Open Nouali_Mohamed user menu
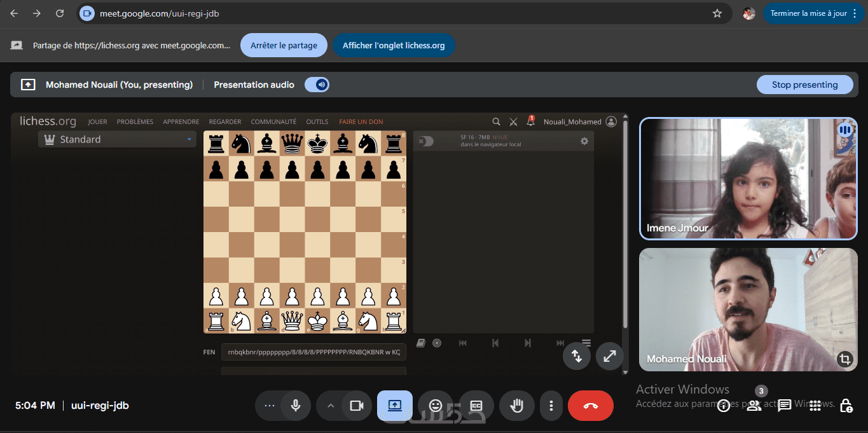Image resolution: width=868 pixels, height=433 pixels. click(579, 121)
